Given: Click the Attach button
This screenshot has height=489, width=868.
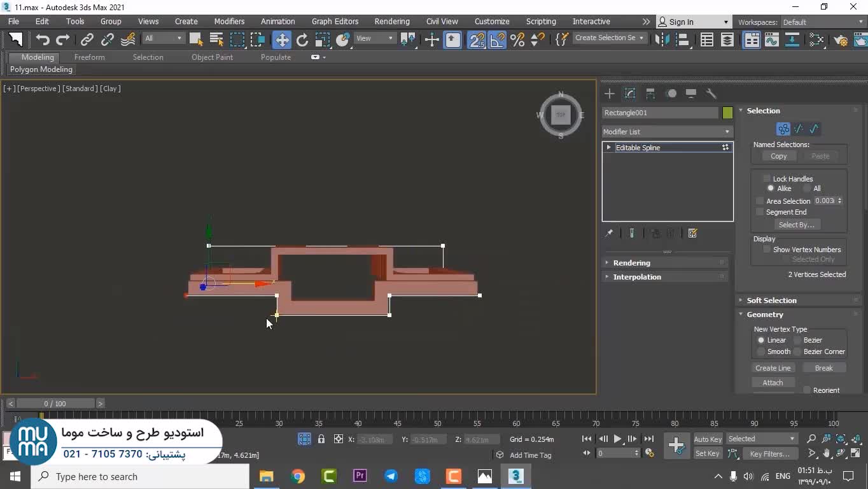Looking at the screenshot, I should [773, 383].
